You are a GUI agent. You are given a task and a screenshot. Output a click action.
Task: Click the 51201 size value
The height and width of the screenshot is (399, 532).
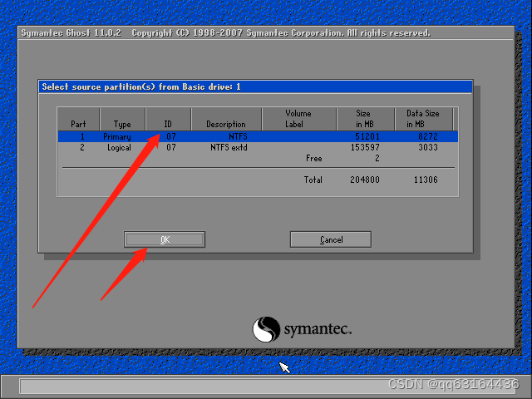pyautogui.click(x=367, y=136)
